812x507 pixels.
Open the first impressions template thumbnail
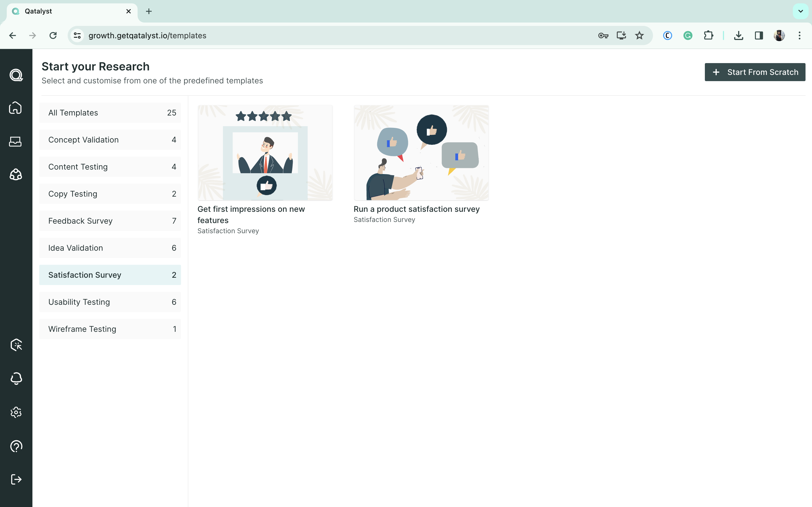tap(265, 153)
